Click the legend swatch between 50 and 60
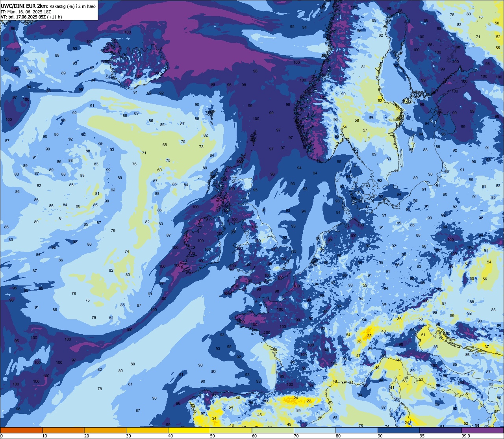Image resolution: width=504 pixels, height=439 pixels. (x=231, y=430)
